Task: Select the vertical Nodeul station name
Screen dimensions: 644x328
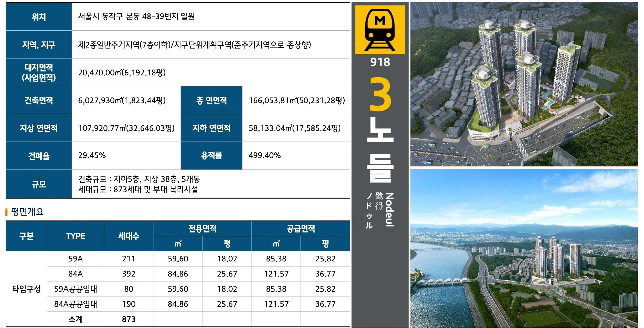Action: [x=390, y=210]
